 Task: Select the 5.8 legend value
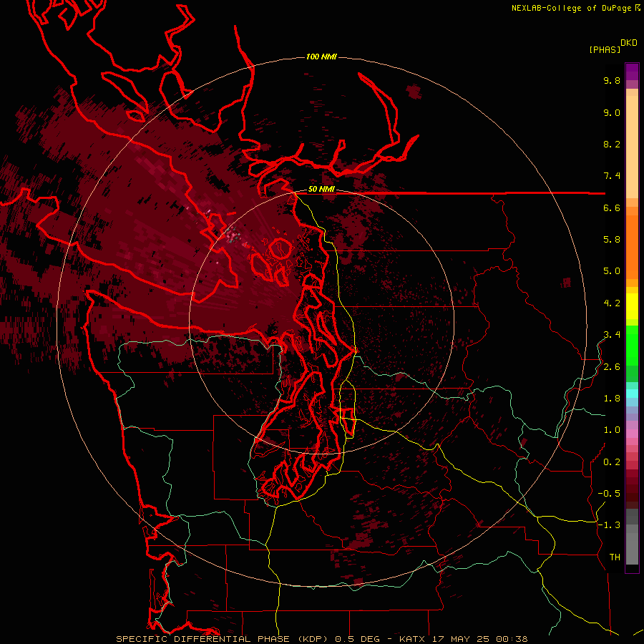click(x=612, y=240)
